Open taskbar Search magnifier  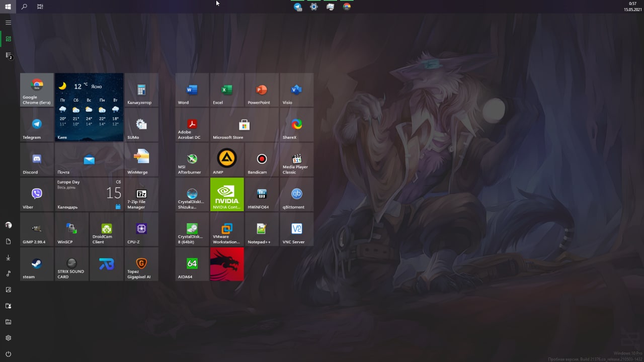pyautogui.click(x=24, y=7)
